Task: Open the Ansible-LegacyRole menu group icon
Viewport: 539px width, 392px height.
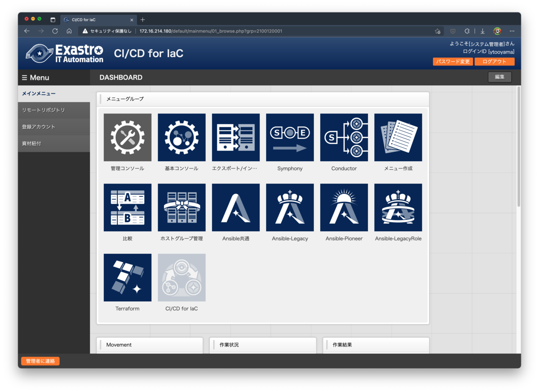Action: [x=398, y=207]
